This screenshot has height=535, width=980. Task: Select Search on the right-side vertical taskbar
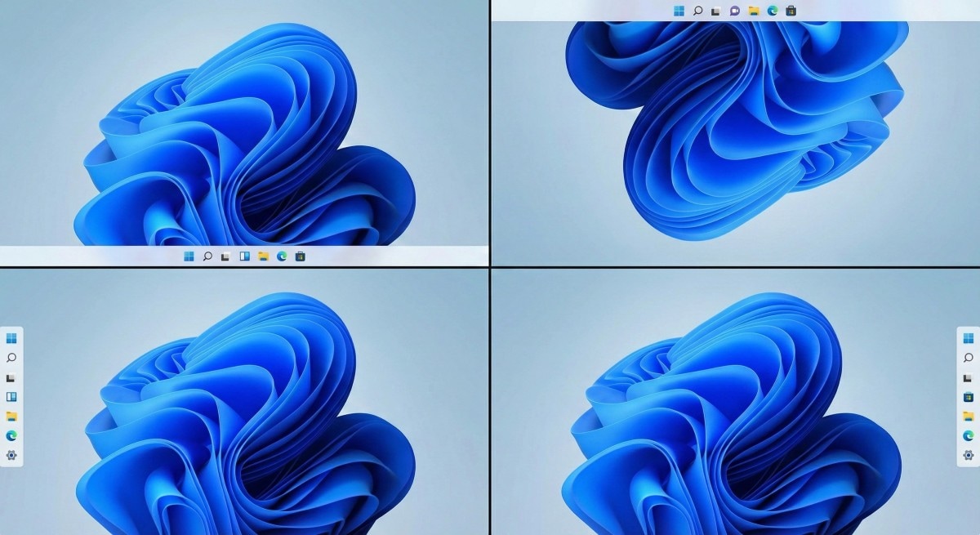click(969, 358)
